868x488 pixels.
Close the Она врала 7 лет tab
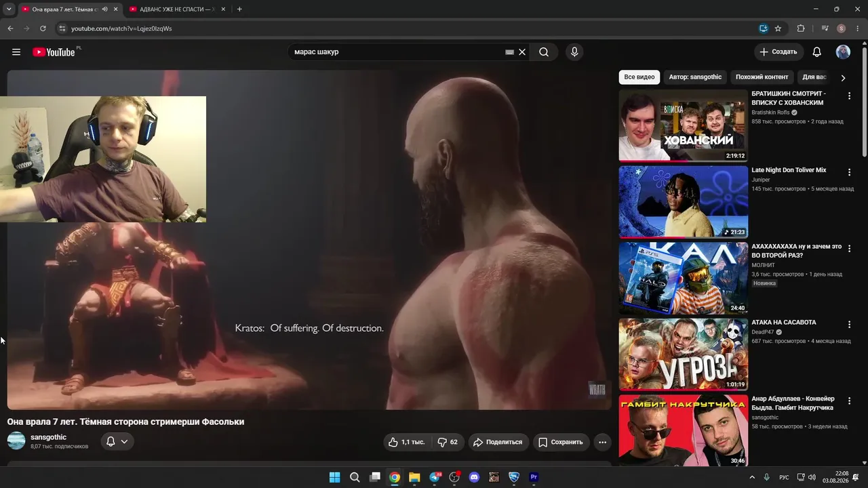116,9
